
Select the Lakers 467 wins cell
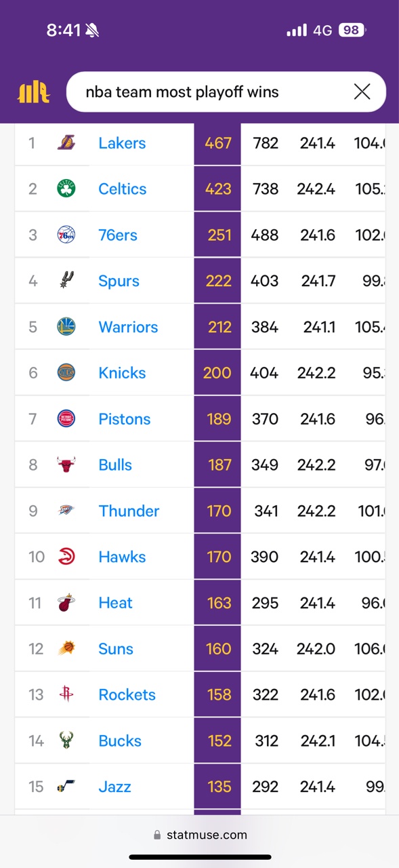pyautogui.click(x=217, y=143)
